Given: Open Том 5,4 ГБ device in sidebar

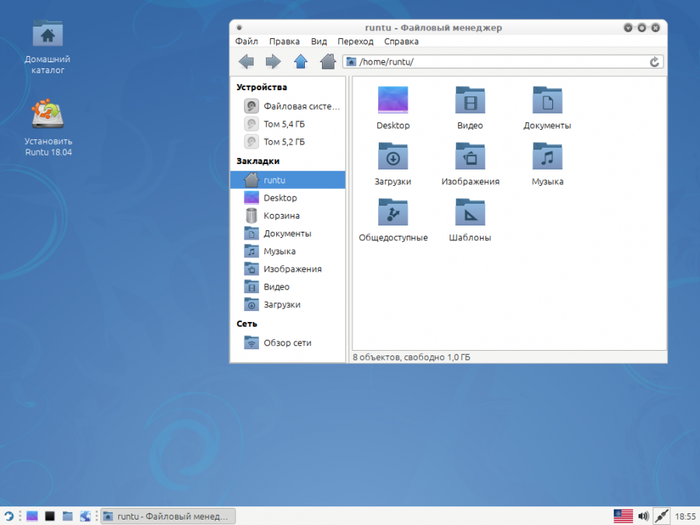Looking at the screenshot, I should pos(284,124).
